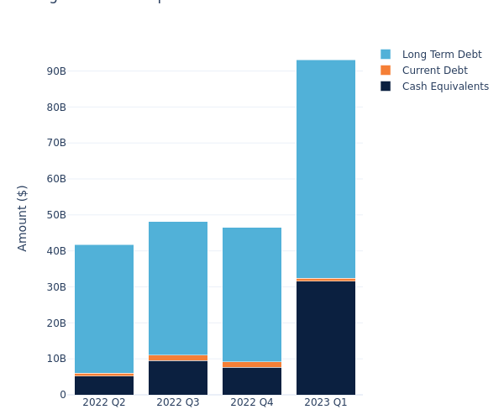
Task: Click the 90B y-axis tick label
Action: [x=56, y=71]
